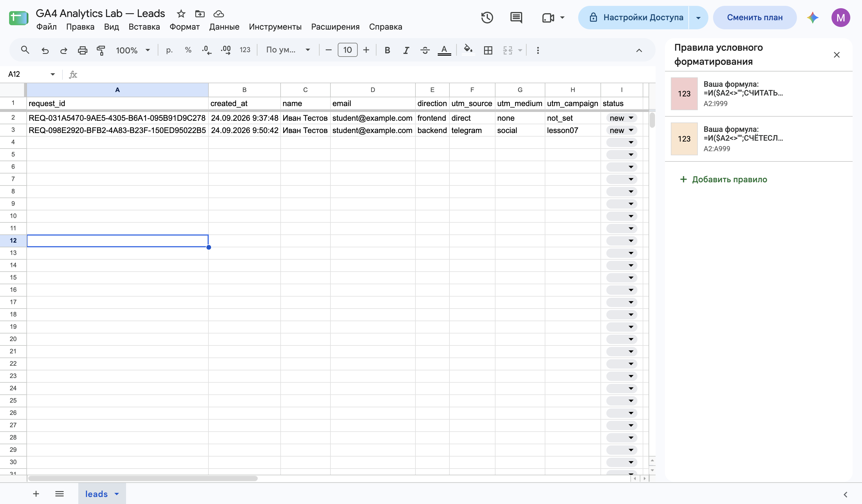
Task: Toggle strikethrough formatting
Action: (x=425, y=50)
